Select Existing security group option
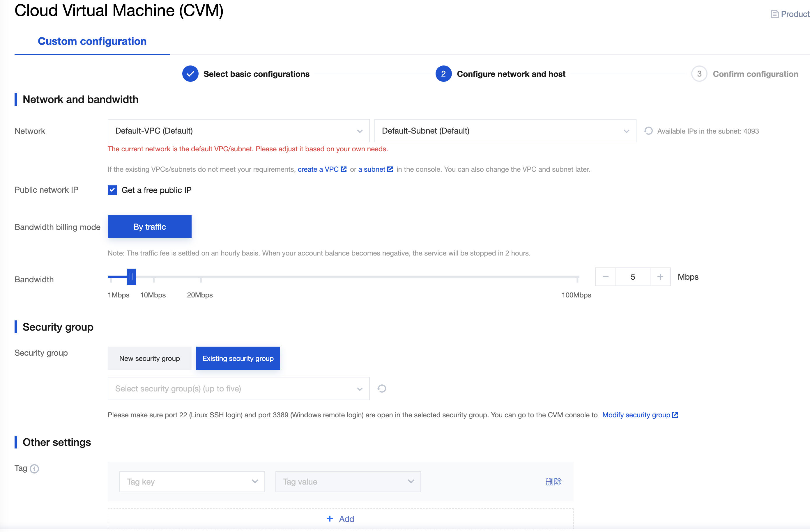The width and height of the screenshot is (810, 532). 238,358
